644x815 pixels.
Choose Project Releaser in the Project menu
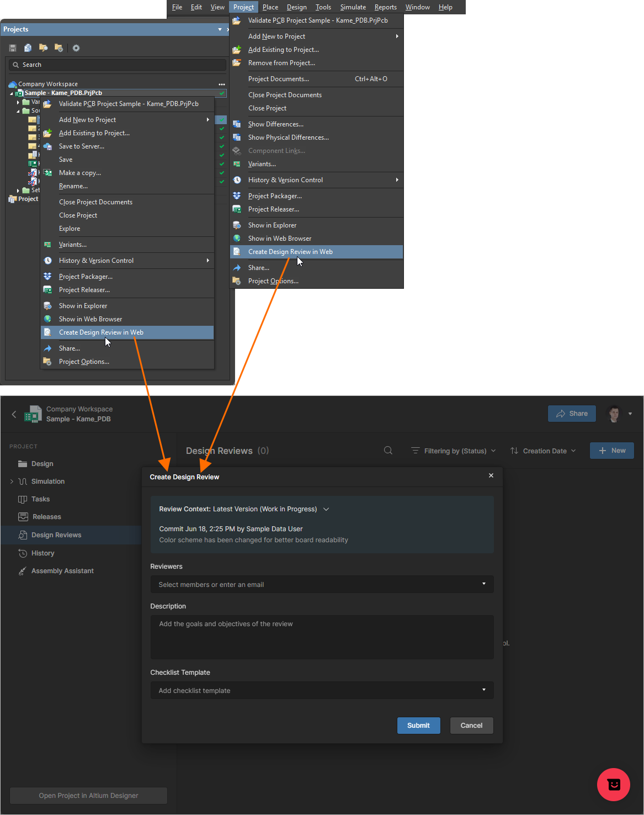[317, 209]
